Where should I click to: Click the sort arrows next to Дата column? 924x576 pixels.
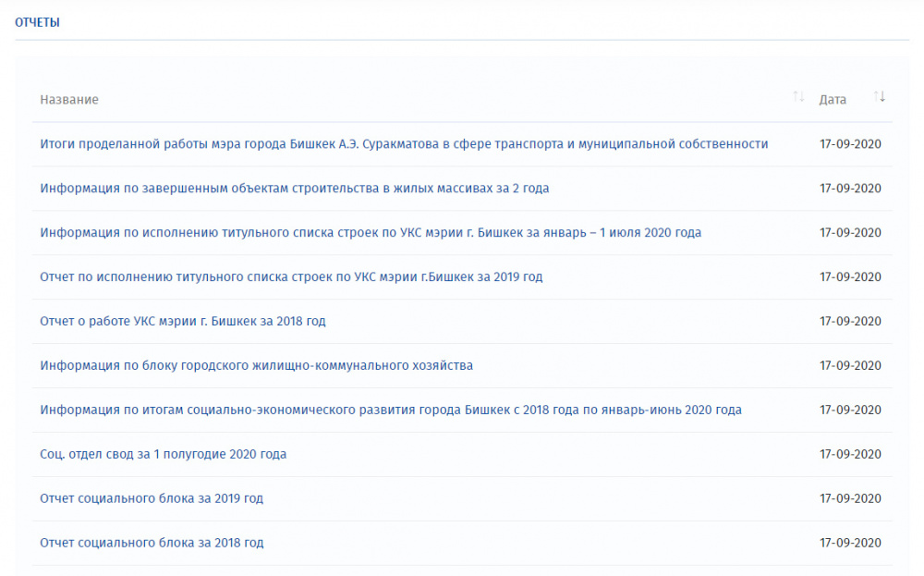pyautogui.click(x=879, y=96)
